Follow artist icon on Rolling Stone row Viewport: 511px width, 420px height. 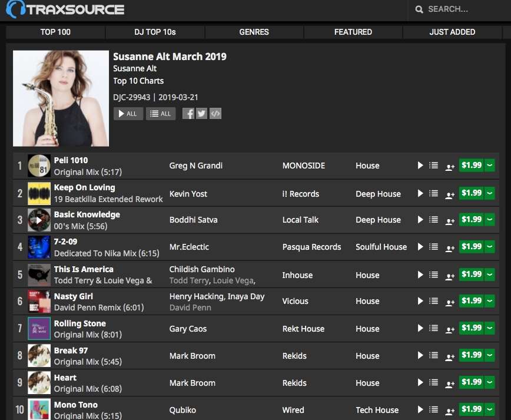[450, 330]
